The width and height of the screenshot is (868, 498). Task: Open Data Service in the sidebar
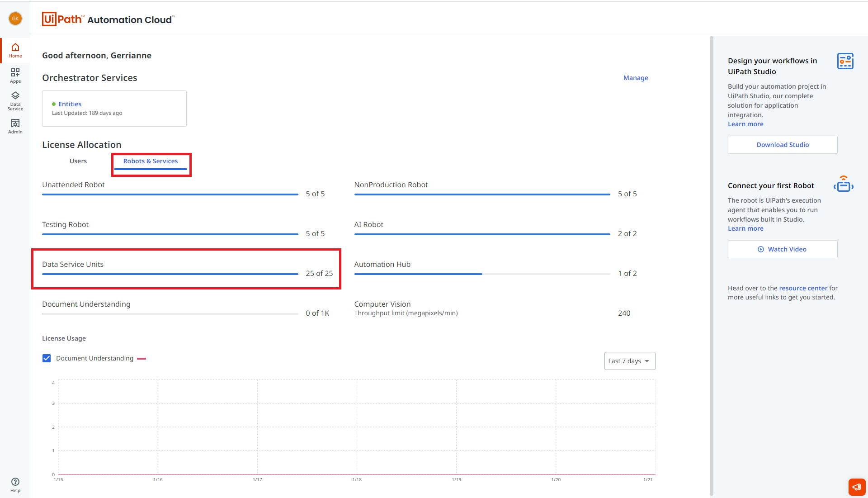pyautogui.click(x=15, y=101)
